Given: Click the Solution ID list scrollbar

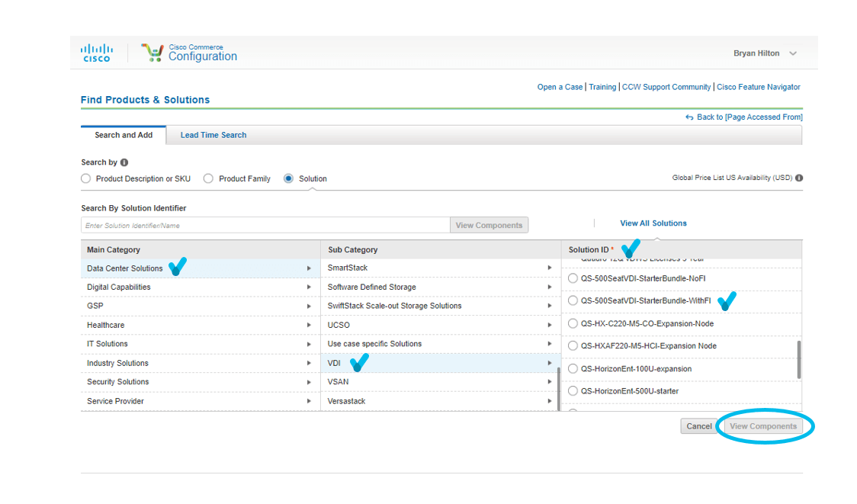Looking at the screenshot, I should pyautogui.click(x=799, y=360).
